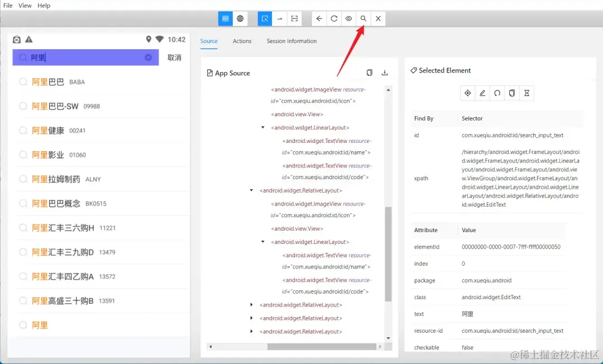Screen dimensions: 603x364
Task: Copy XML source to clipboard icon
Action: pyautogui.click(x=369, y=73)
